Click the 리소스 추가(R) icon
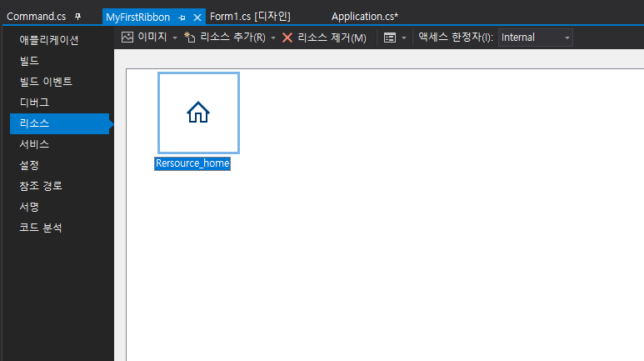The height and width of the screenshot is (361, 644). point(189,38)
